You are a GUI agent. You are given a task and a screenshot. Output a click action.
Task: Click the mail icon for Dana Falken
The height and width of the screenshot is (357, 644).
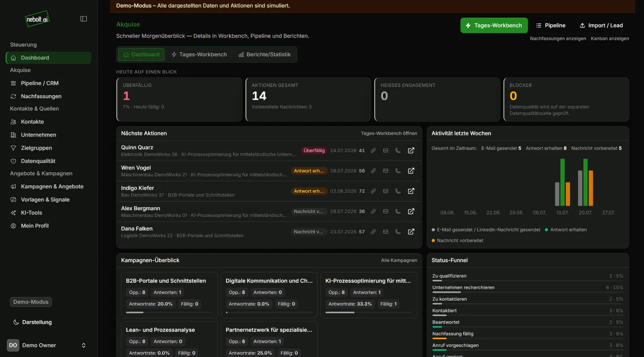point(386,232)
